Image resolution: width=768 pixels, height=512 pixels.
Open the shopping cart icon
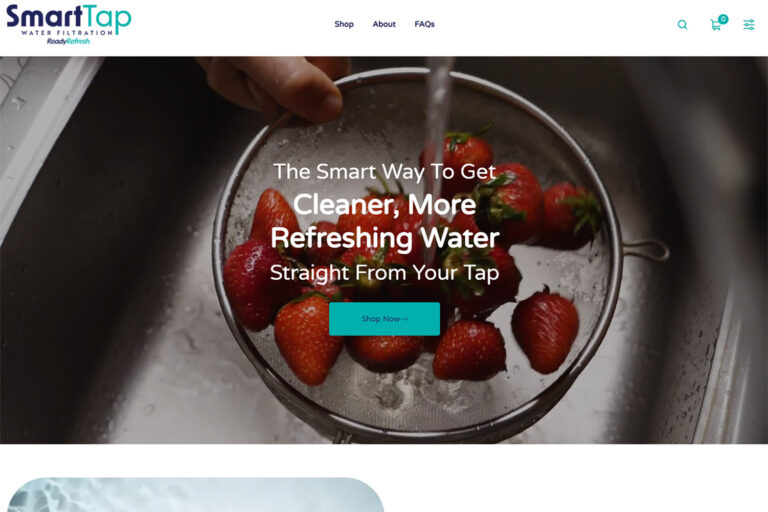click(x=716, y=25)
